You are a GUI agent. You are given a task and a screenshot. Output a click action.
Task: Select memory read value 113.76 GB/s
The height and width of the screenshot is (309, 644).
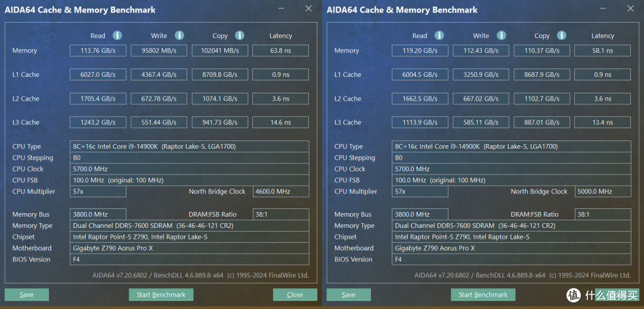pos(98,51)
